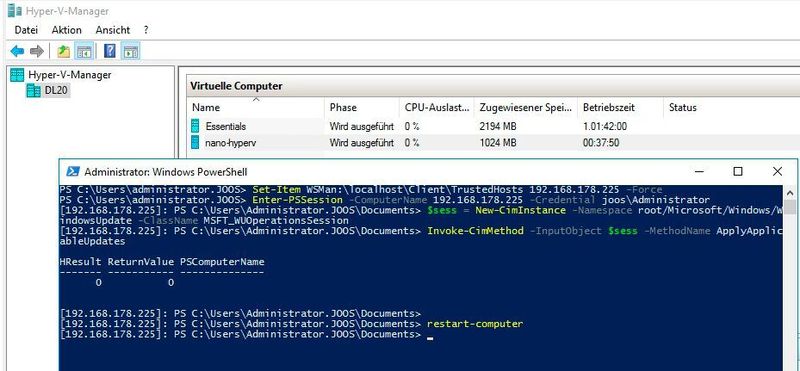
Task: Click nano-hyperv uptime 00:37:50
Action: tap(601, 143)
